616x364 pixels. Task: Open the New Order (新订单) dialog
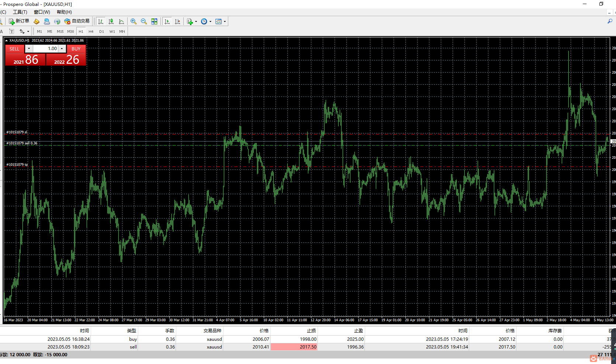coord(19,21)
